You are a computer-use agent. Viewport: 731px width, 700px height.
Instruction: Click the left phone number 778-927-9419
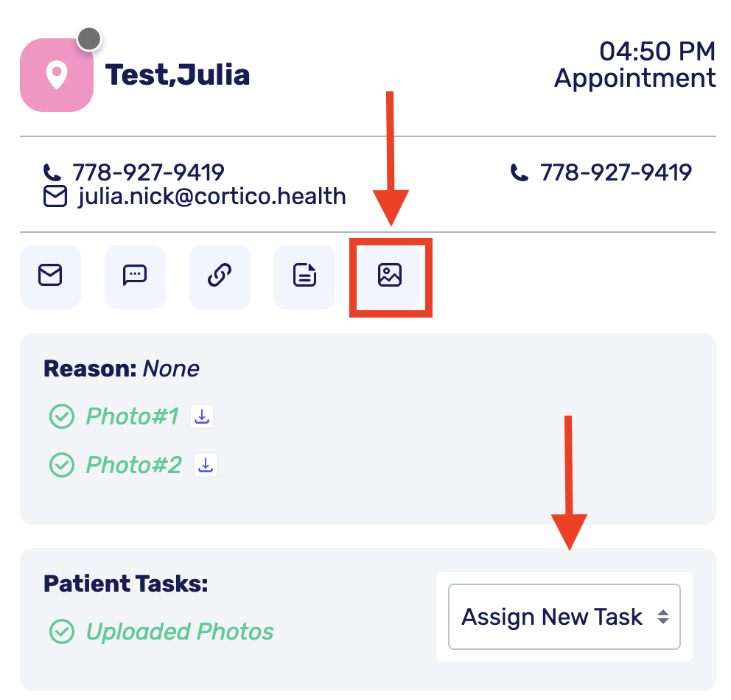coord(148,172)
